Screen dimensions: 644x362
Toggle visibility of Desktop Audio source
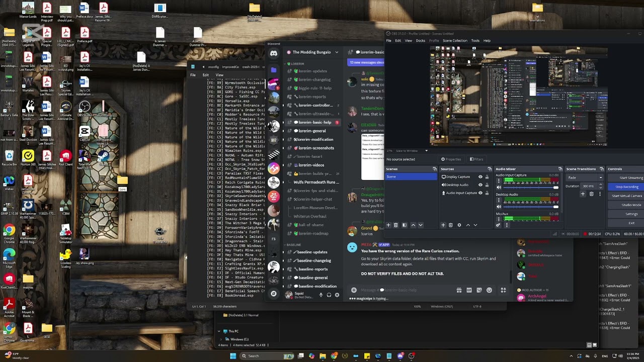coord(480,185)
